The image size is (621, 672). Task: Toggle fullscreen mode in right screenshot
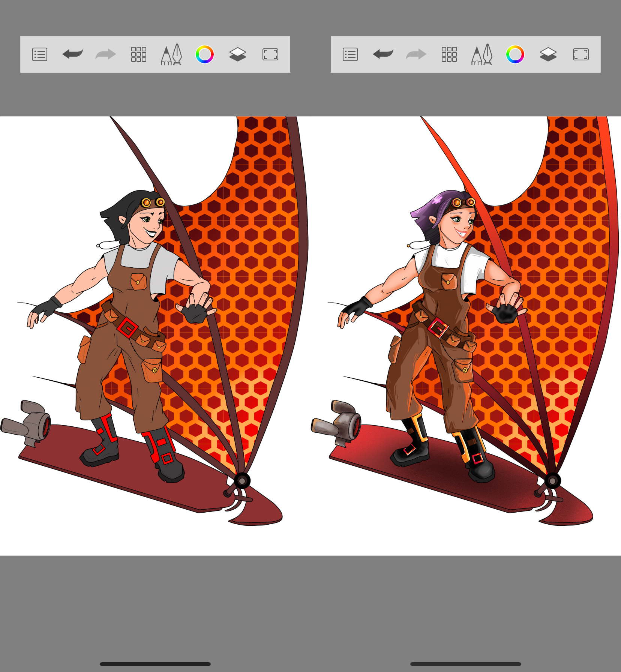(581, 54)
